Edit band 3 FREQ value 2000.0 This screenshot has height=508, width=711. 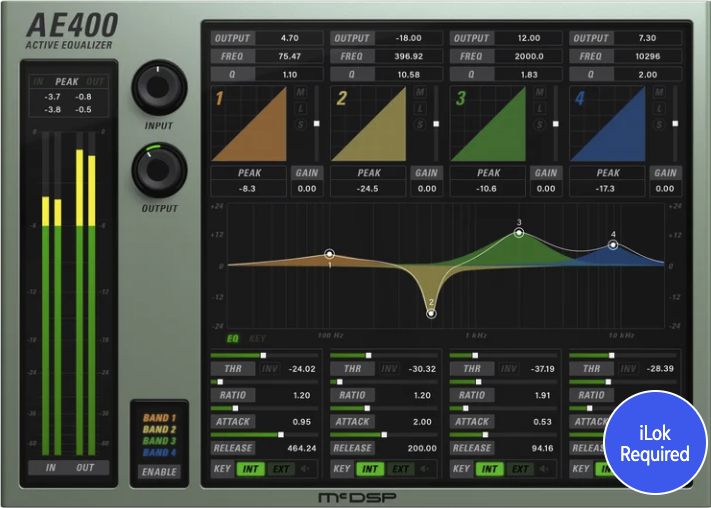coord(529,56)
